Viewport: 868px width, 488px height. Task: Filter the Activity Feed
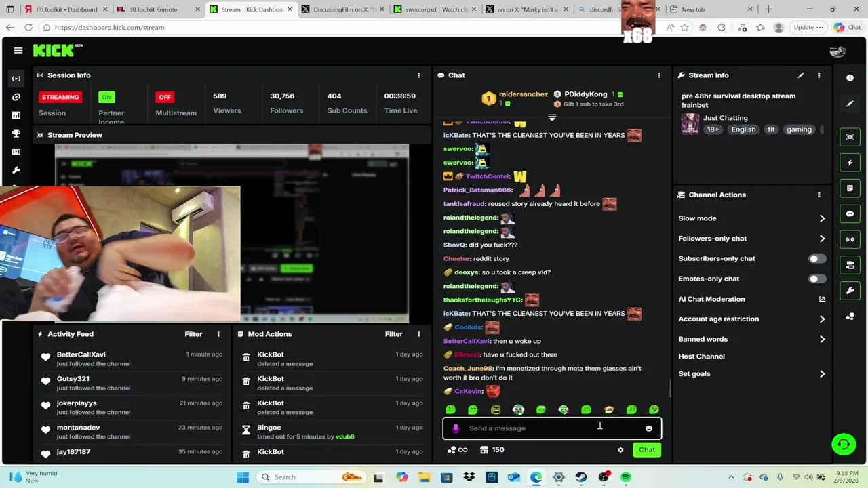point(193,334)
